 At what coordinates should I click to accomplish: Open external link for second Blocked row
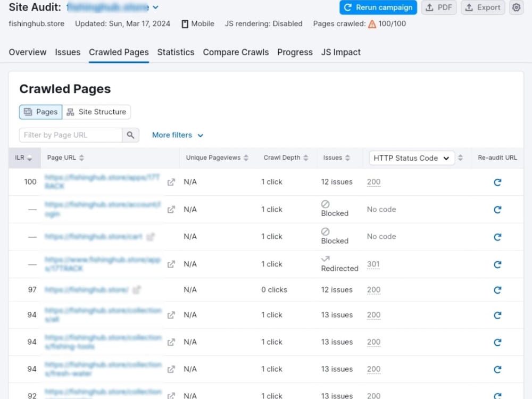[x=151, y=237]
